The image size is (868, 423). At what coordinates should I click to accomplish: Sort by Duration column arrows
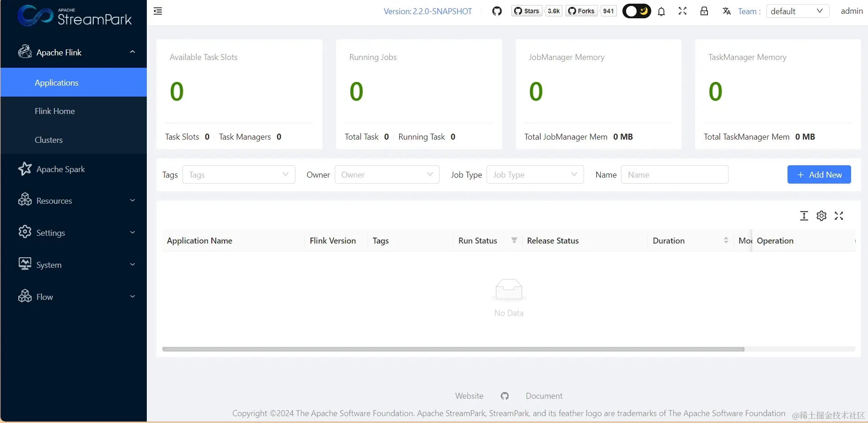pos(726,240)
